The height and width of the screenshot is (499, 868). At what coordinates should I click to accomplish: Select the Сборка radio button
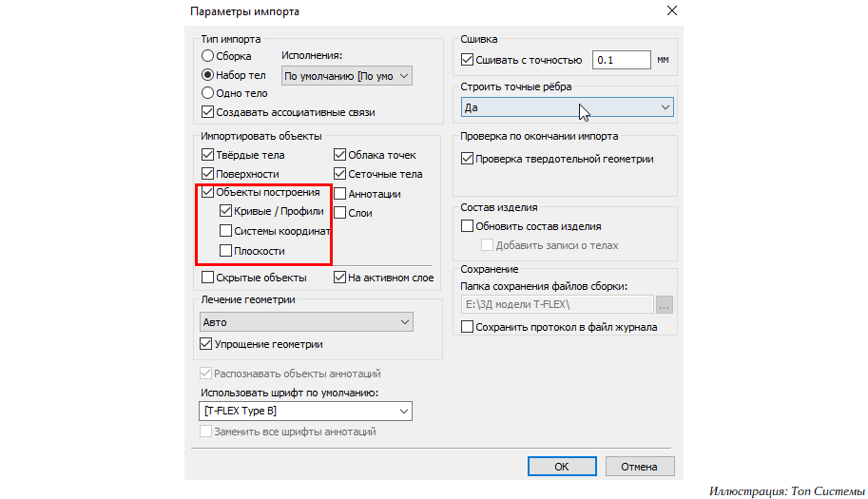[207, 56]
